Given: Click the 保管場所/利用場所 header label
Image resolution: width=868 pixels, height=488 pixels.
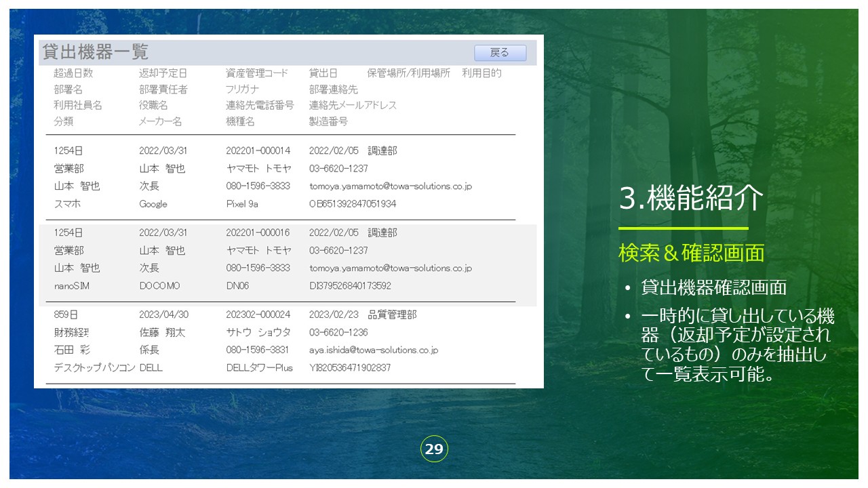Looking at the screenshot, I should [408, 73].
